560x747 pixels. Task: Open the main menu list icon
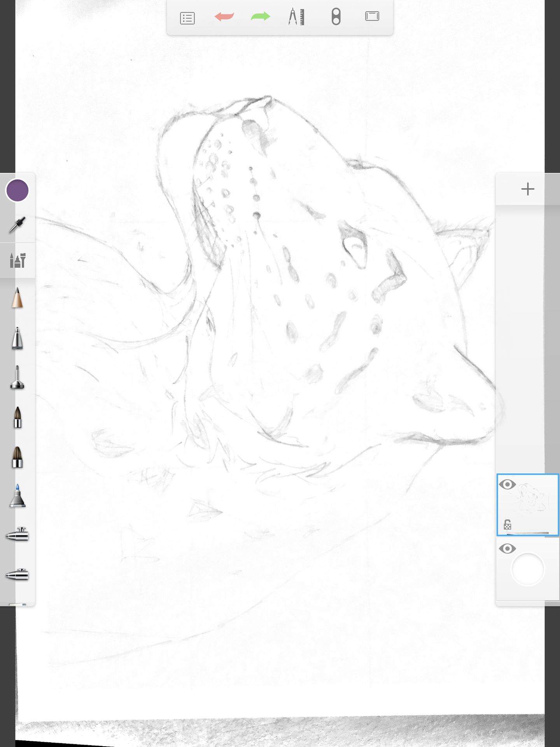[187, 18]
